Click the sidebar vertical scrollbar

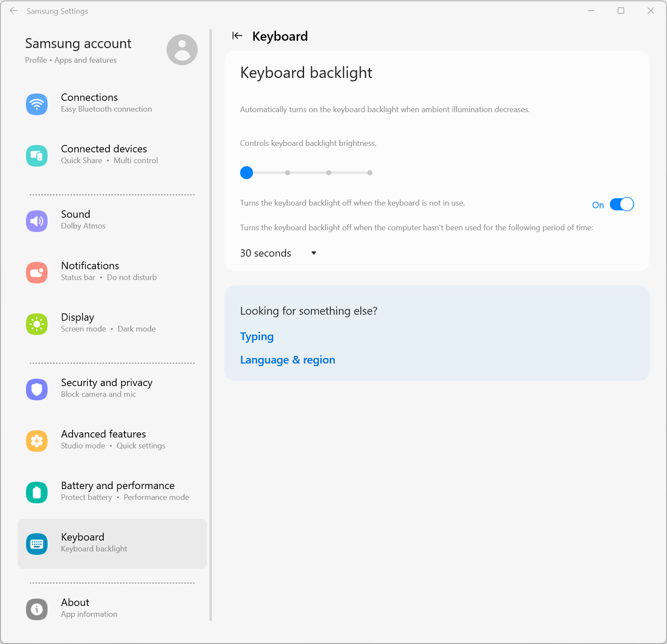coord(211,325)
